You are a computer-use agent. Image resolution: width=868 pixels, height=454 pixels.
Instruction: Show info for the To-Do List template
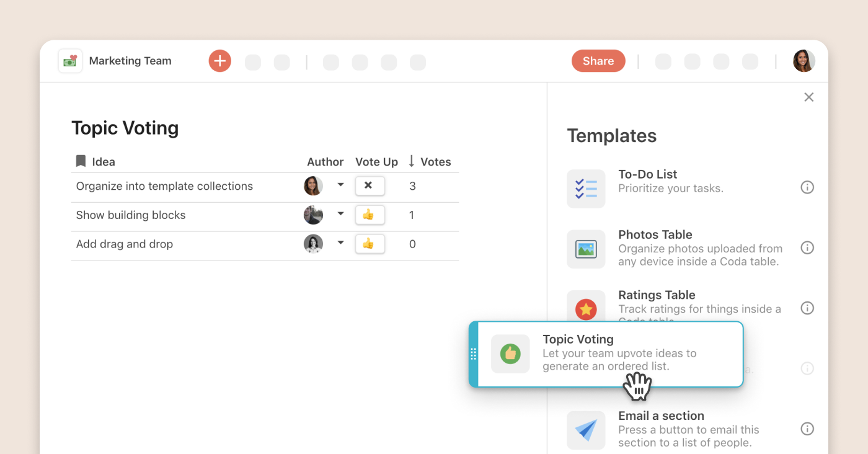[807, 187]
